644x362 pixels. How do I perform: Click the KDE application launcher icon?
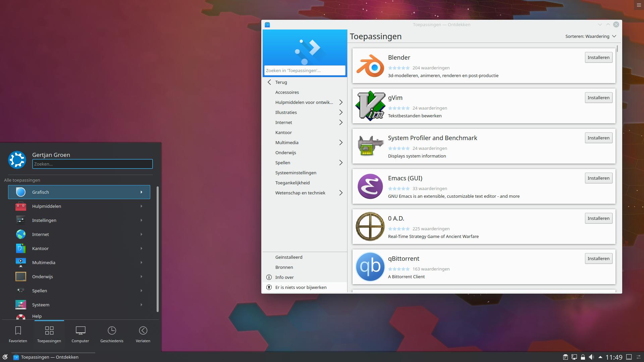[x=5, y=357]
